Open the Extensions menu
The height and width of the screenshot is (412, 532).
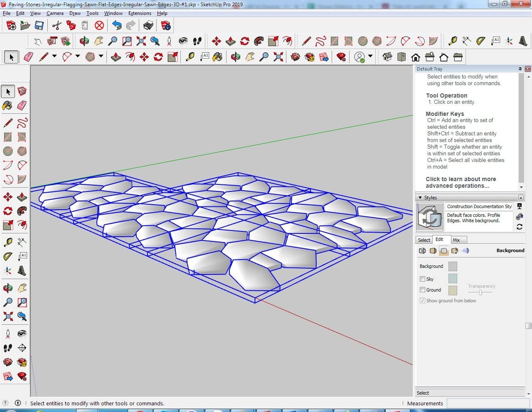(140, 13)
